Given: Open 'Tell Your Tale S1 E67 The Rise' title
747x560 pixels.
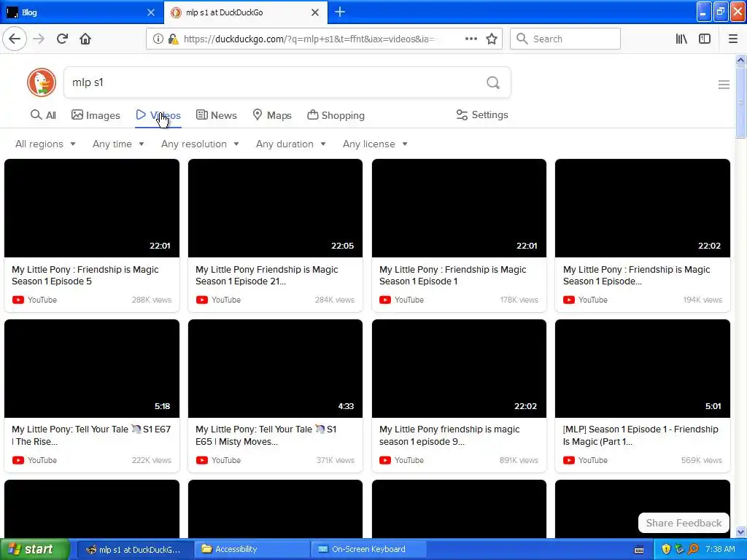Looking at the screenshot, I should tap(91, 435).
